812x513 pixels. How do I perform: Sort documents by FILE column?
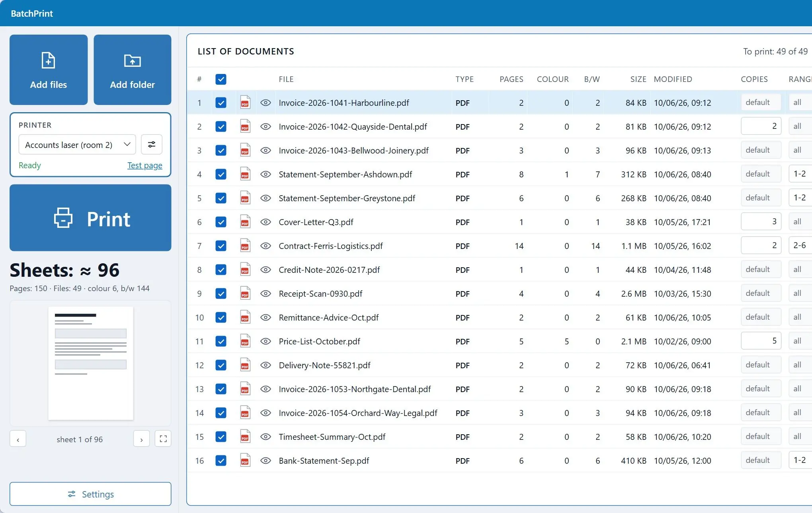[286, 79]
